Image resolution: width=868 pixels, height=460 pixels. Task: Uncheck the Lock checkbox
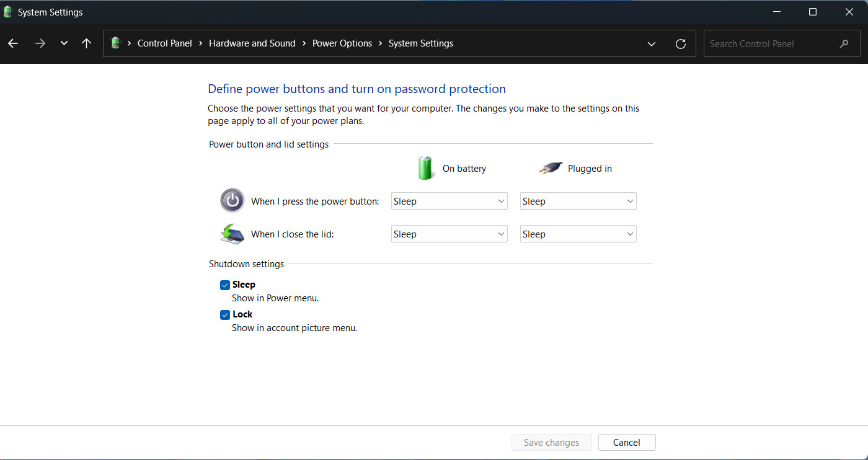225,315
